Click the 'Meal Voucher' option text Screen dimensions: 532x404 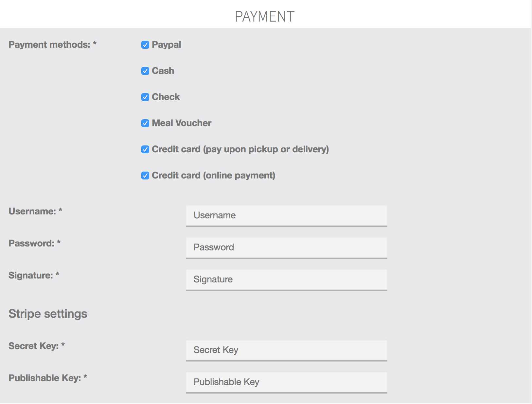pyautogui.click(x=182, y=123)
